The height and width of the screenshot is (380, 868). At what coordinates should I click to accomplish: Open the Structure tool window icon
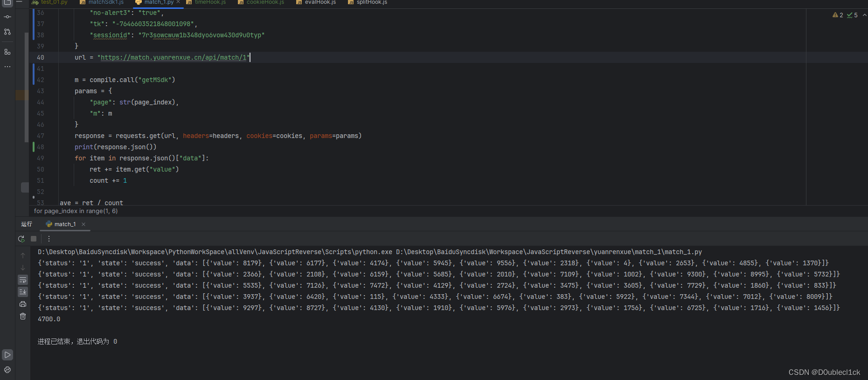click(7, 52)
